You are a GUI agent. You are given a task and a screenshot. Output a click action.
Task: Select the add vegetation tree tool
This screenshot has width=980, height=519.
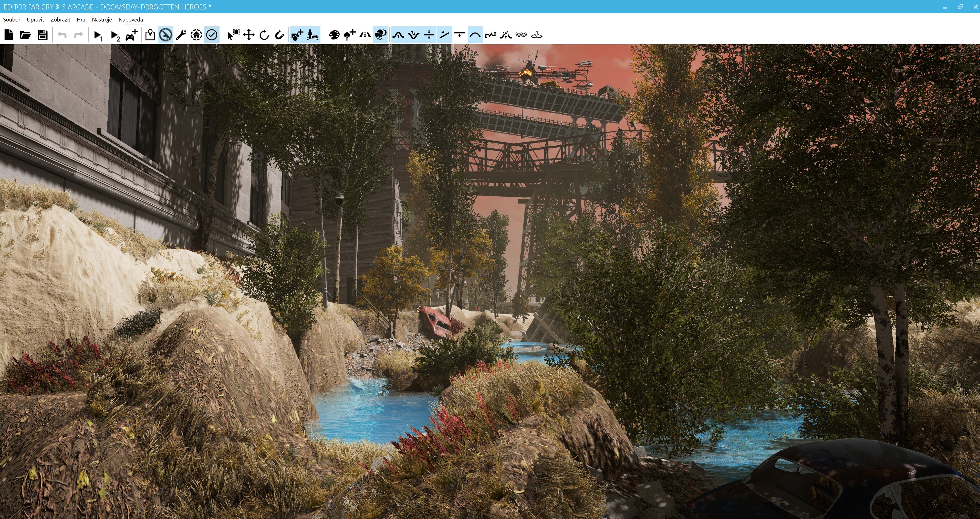point(349,35)
